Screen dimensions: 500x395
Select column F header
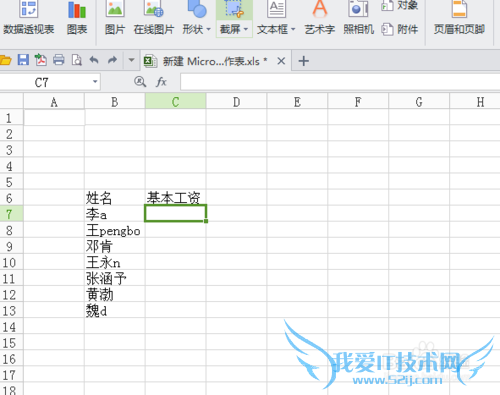pyautogui.click(x=358, y=101)
